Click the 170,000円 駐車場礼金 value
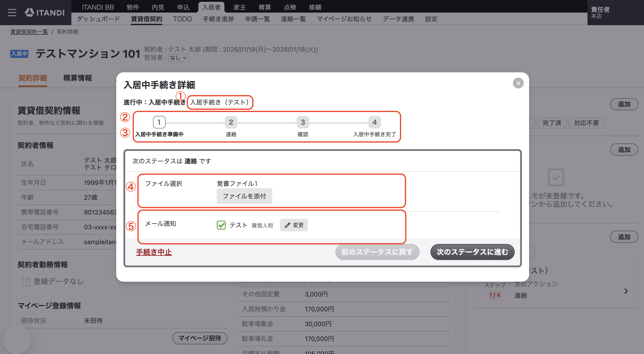 319,339
